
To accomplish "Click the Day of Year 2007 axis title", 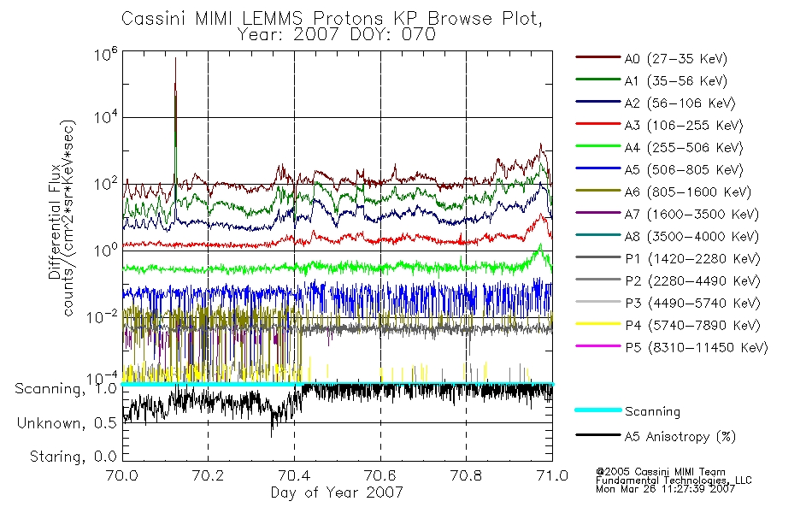I will (x=337, y=492).
